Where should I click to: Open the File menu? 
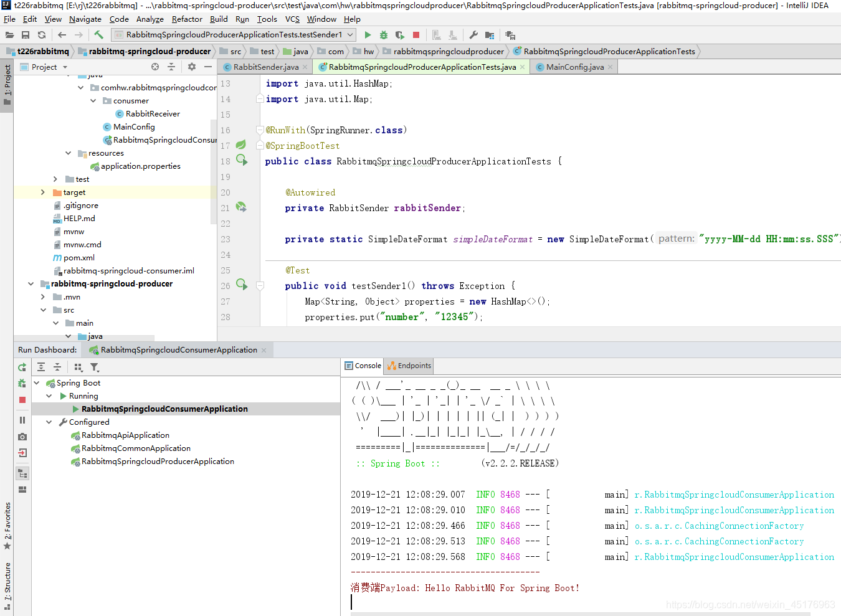pos(9,19)
